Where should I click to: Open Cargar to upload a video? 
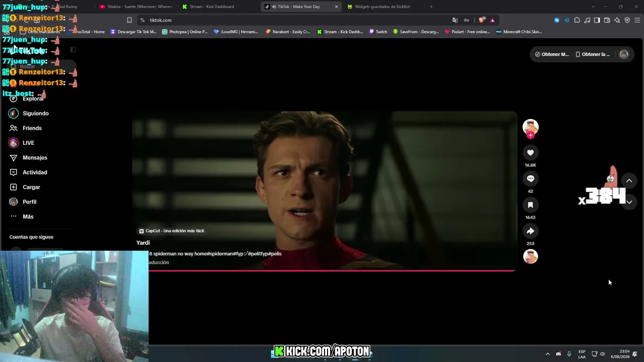(31, 187)
